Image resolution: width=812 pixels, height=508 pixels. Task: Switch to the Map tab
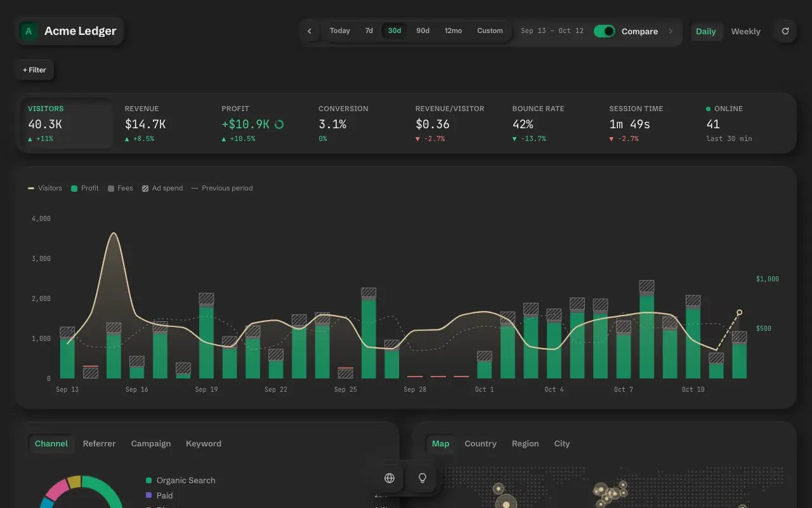click(x=440, y=444)
